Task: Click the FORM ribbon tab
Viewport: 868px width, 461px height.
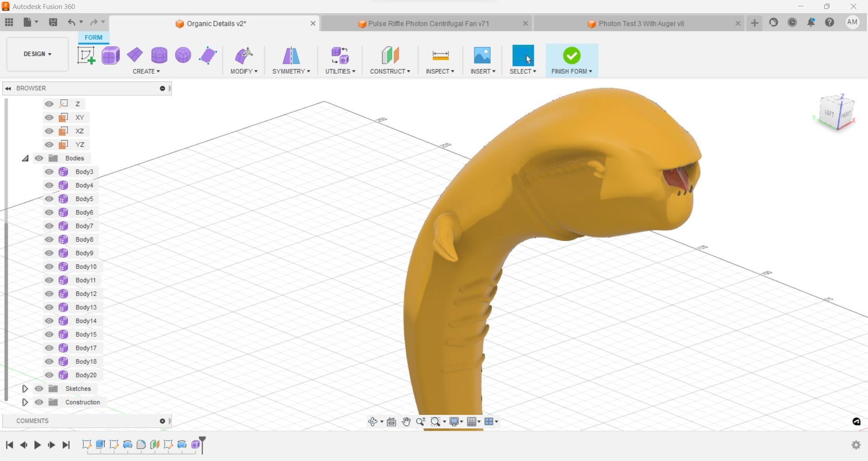Action: coord(94,38)
